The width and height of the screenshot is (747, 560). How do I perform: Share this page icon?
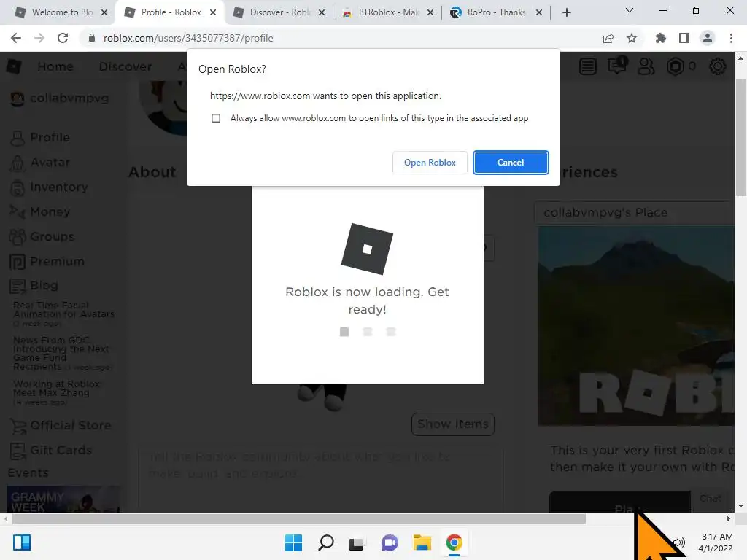click(608, 38)
